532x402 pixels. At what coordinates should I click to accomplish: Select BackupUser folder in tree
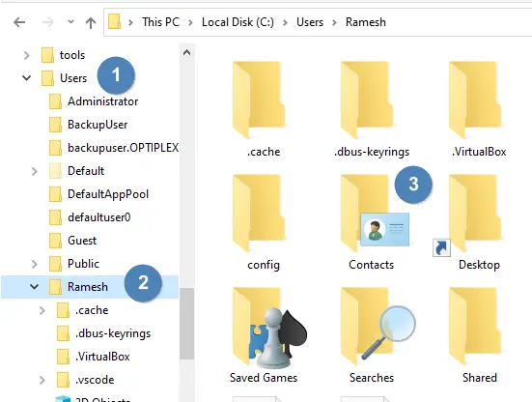click(x=98, y=125)
